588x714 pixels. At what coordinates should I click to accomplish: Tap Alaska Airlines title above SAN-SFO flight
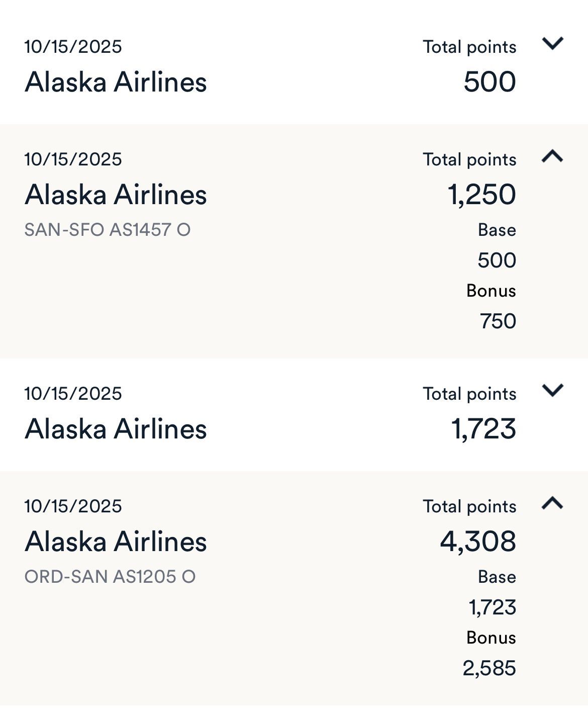[x=116, y=195]
